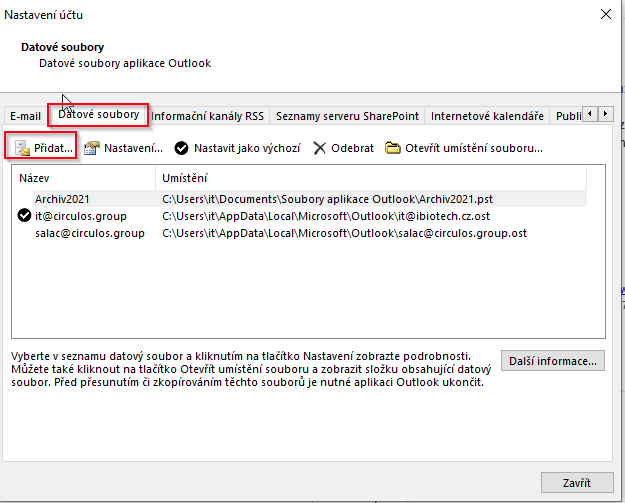Switch to the Internetové kalendáře tab
This screenshot has width=625, height=503.
[x=487, y=116]
